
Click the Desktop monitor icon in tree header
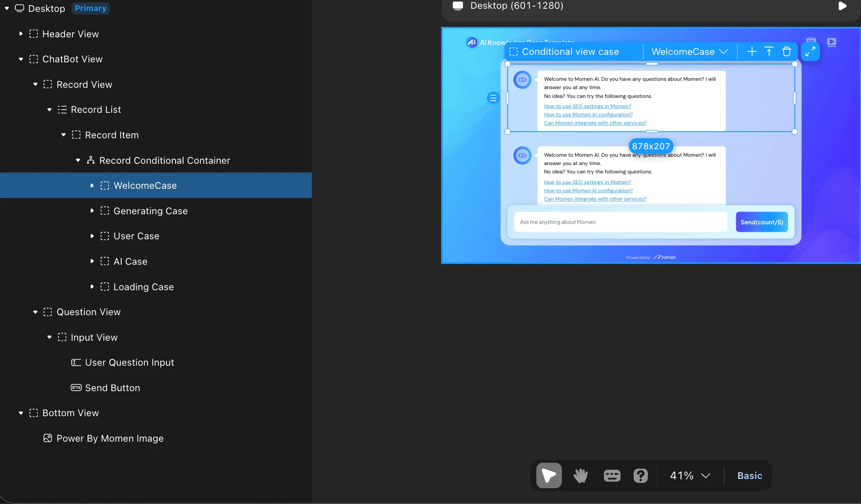pyautogui.click(x=19, y=8)
